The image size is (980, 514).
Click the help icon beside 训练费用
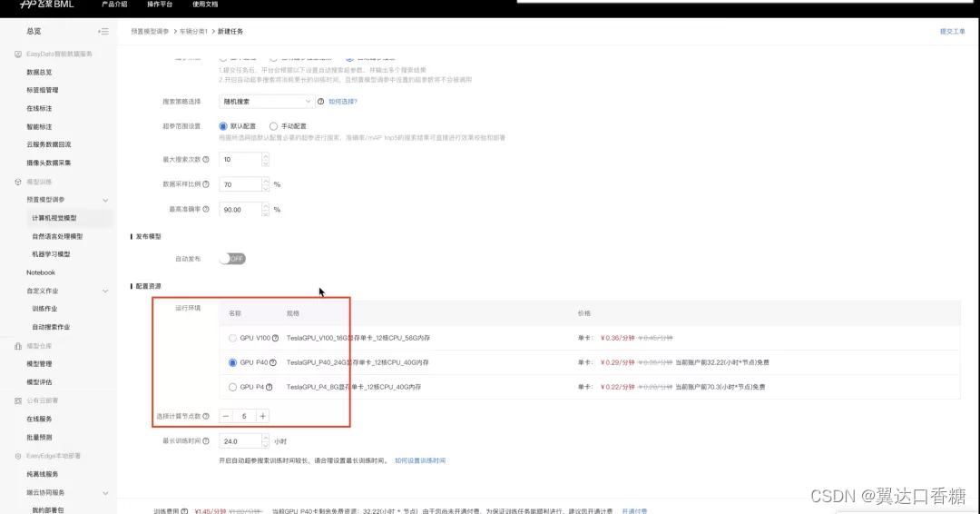184,511
